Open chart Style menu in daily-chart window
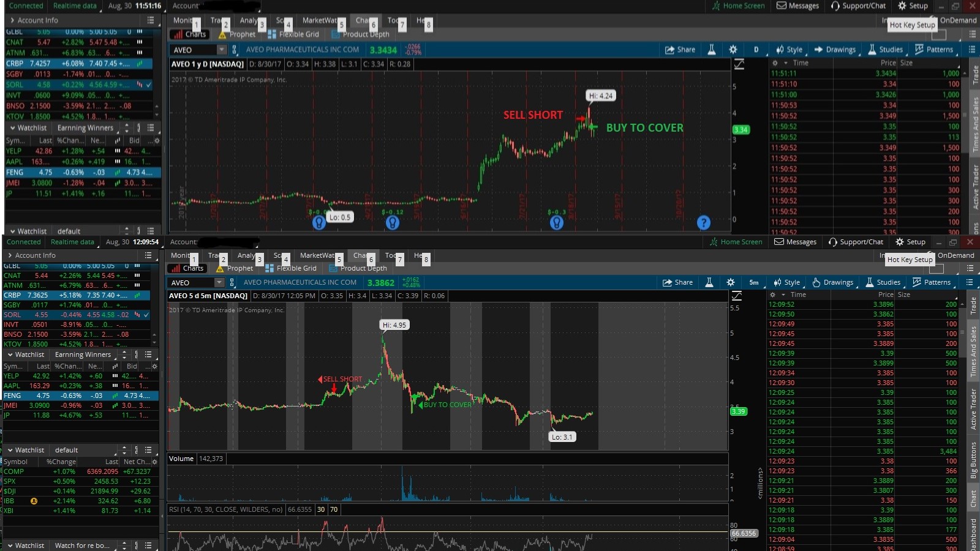 (x=789, y=50)
